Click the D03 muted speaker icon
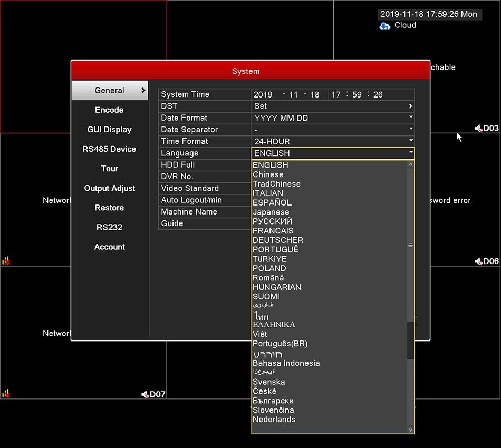The image size is (501, 448). coord(478,129)
